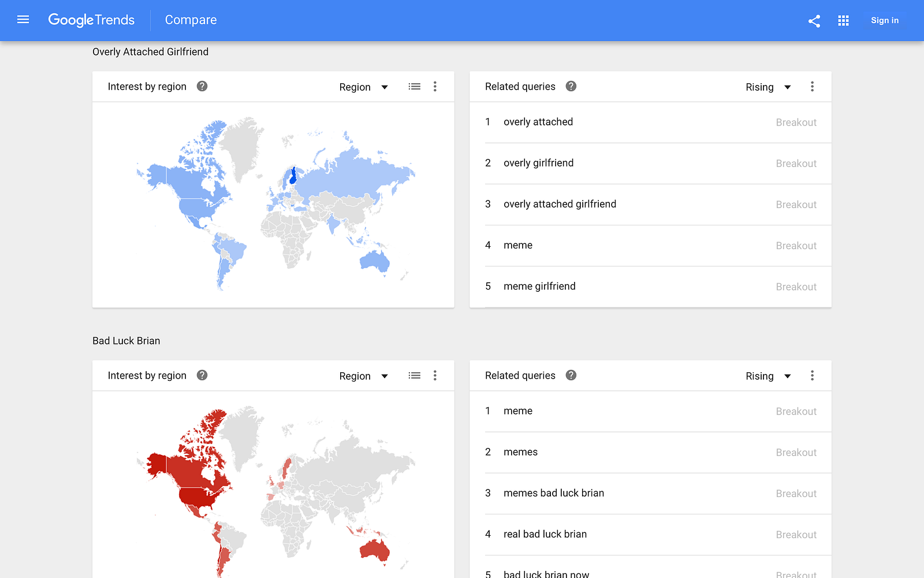Open the 'memes bad luck brian' query

[553, 493]
